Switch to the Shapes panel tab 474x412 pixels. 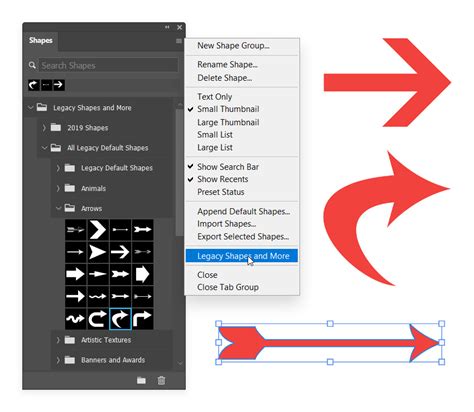point(41,41)
